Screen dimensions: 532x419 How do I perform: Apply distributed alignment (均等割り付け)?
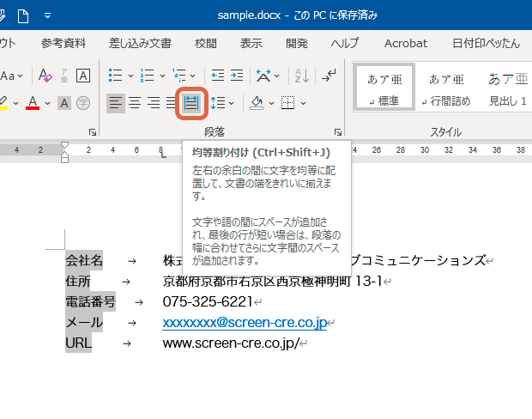pos(191,103)
